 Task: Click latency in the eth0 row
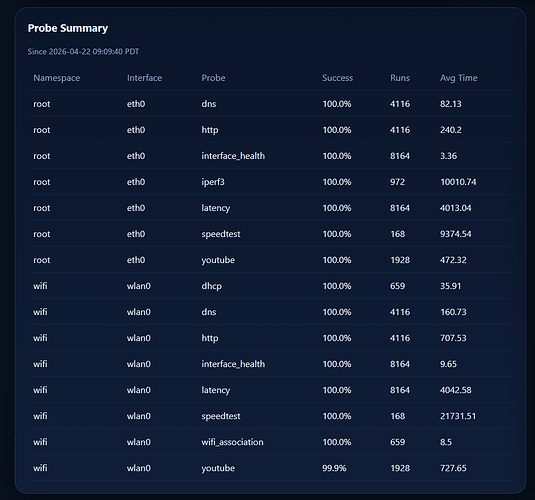click(x=216, y=208)
